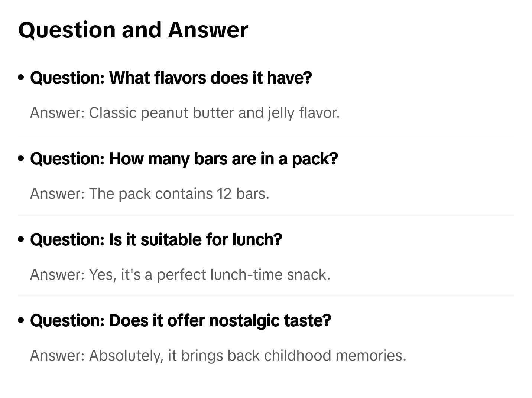Click the "Question and Answer" heading

pos(133,30)
